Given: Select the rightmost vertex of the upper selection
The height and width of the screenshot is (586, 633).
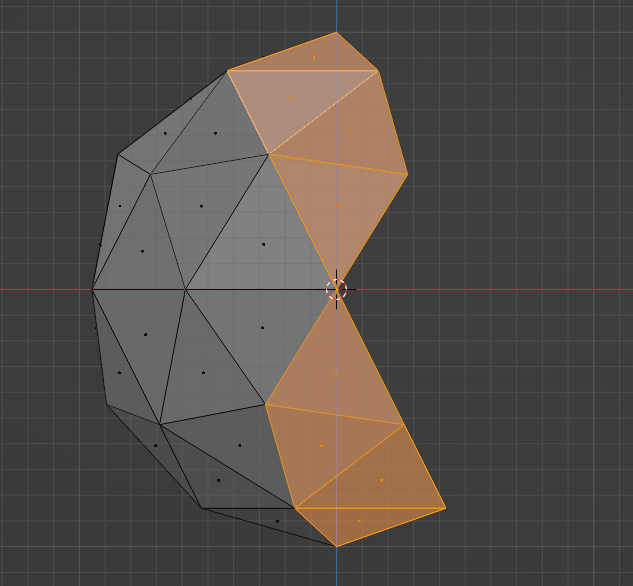Looking at the screenshot, I should [x=407, y=175].
